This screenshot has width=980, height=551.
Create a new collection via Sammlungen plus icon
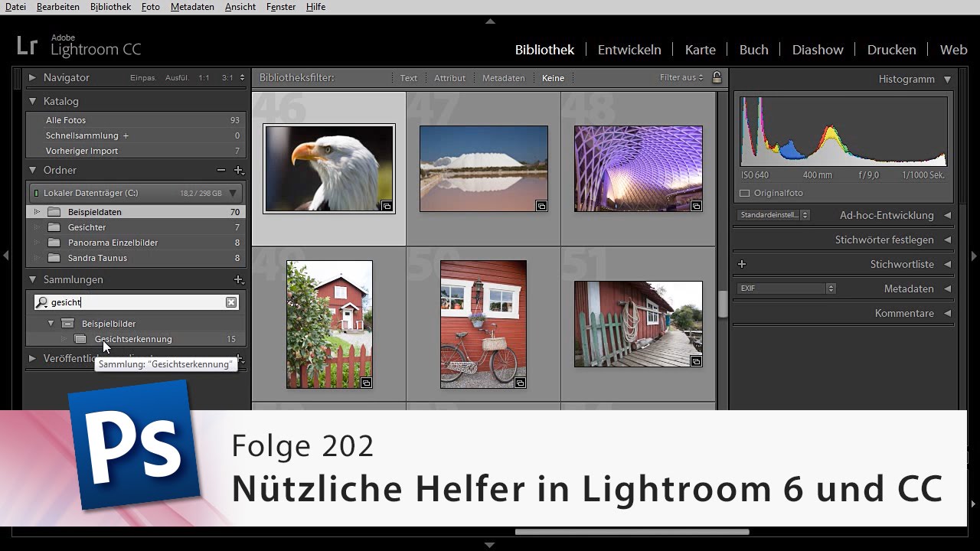point(238,280)
